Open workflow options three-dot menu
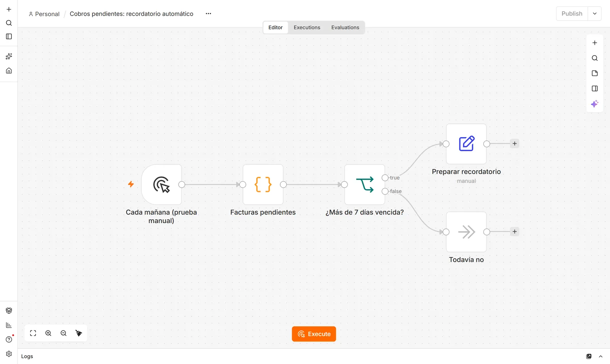 (x=208, y=14)
